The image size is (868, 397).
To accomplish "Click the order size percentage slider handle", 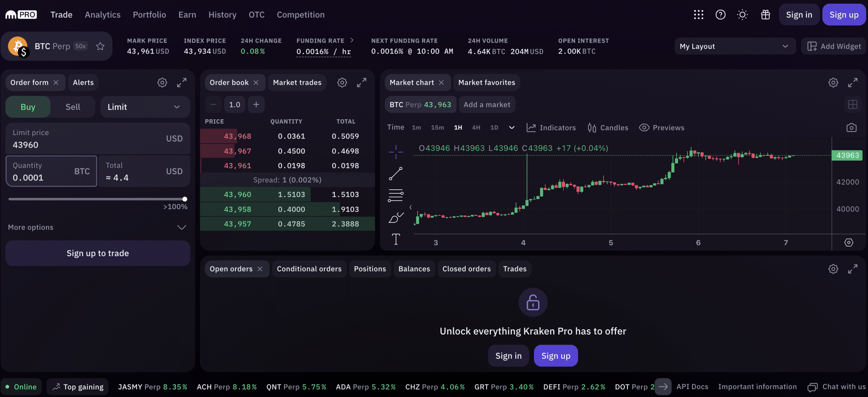I will pyautogui.click(x=185, y=199).
